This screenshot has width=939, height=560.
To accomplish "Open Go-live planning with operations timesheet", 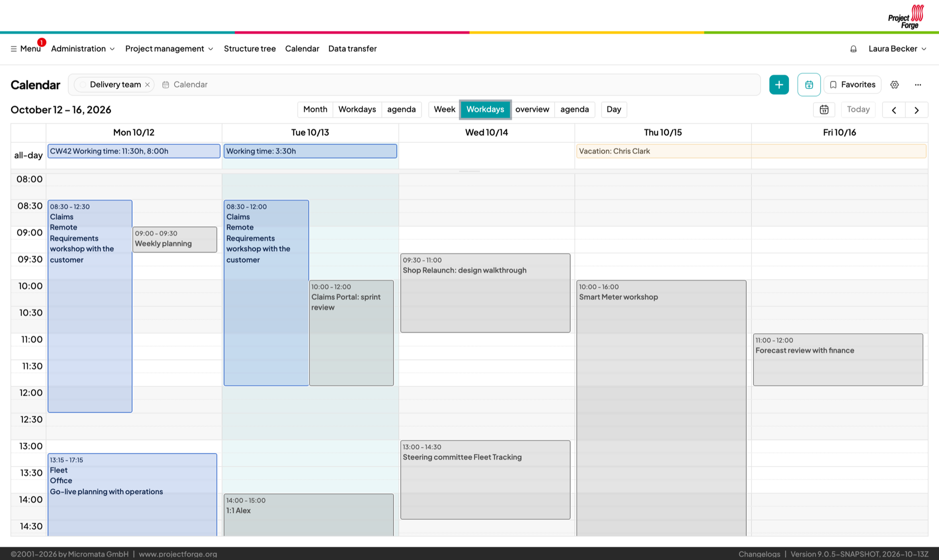I will coord(132,495).
